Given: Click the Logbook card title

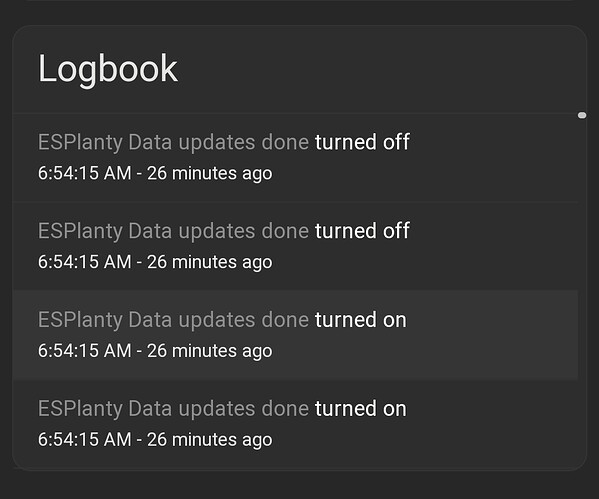Looking at the screenshot, I should (x=108, y=70).
